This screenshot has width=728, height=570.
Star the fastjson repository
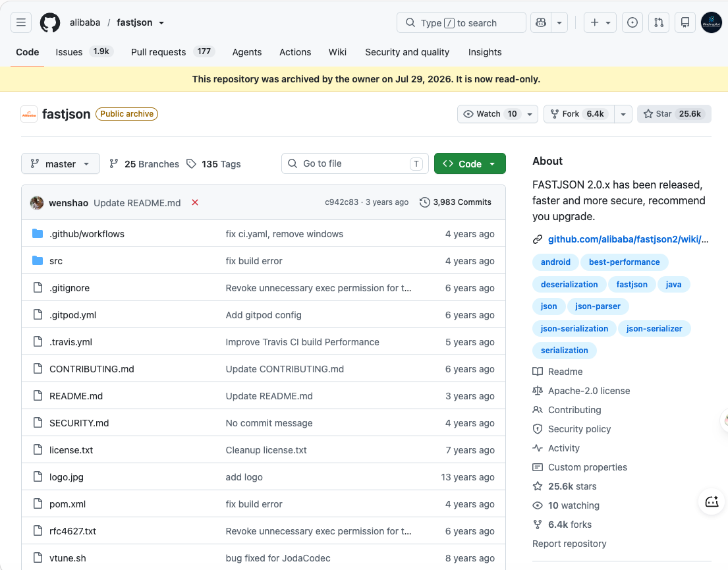[x=674, y=114]
